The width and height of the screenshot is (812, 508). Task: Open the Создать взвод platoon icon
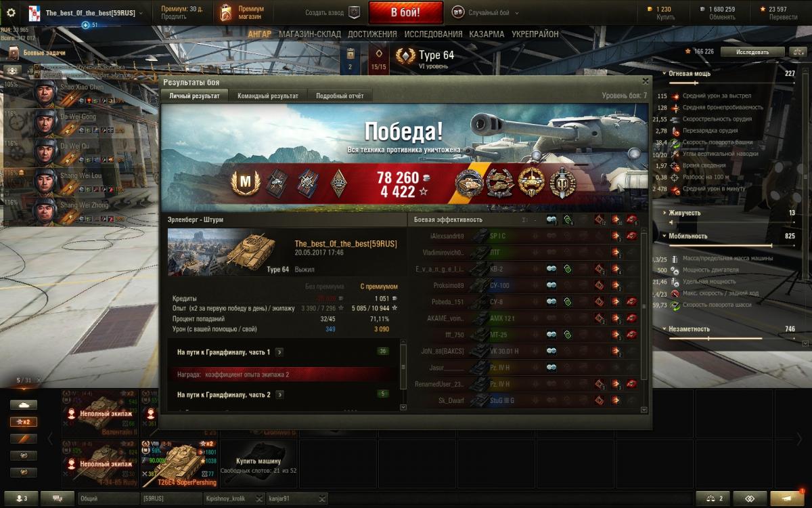pyautogui.click(x=354, y=12)
